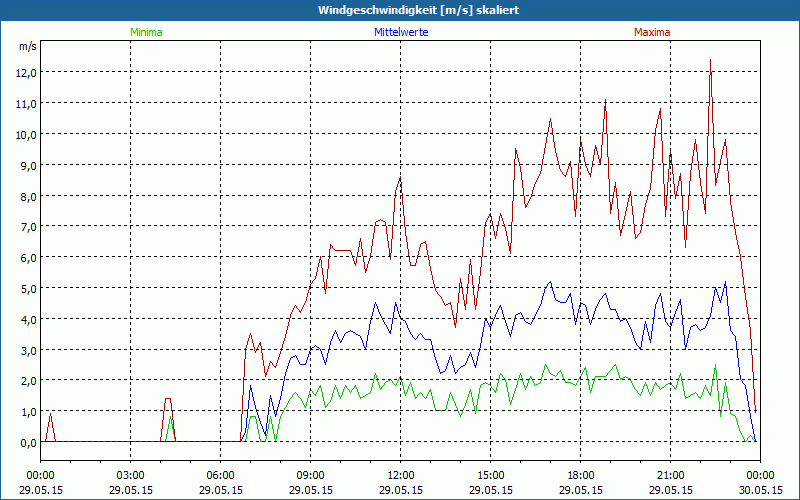The width and height of the screenshot is (800, 500).
Task: Click the 8,0 y-axis value
Action: tap(30, 196)
